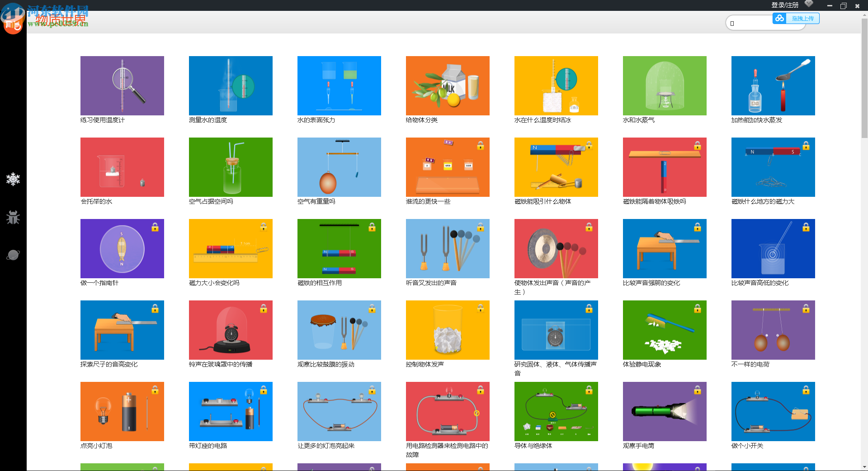This screenshot has width=868, height=471.
Task: Click the lock icon on 不一样的电荷
Action: click(806, 309)
